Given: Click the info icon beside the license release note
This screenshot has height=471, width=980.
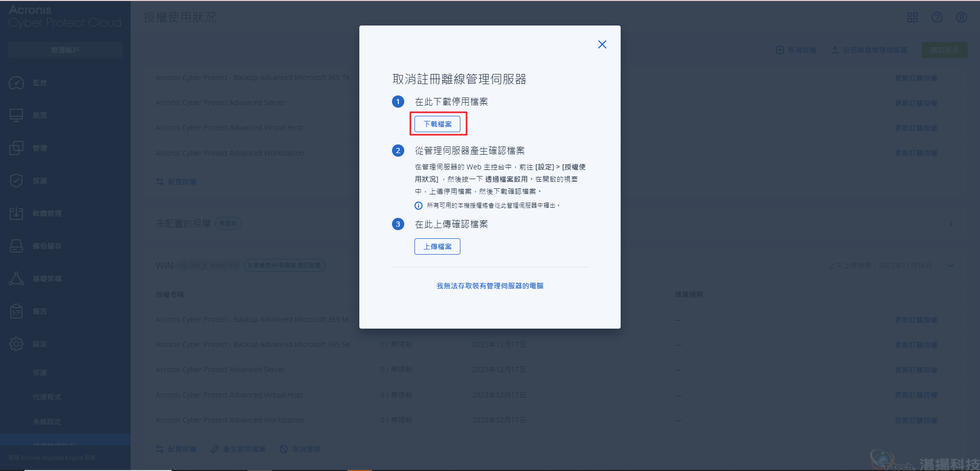Looking at the screenshot, I should [419, 206].
